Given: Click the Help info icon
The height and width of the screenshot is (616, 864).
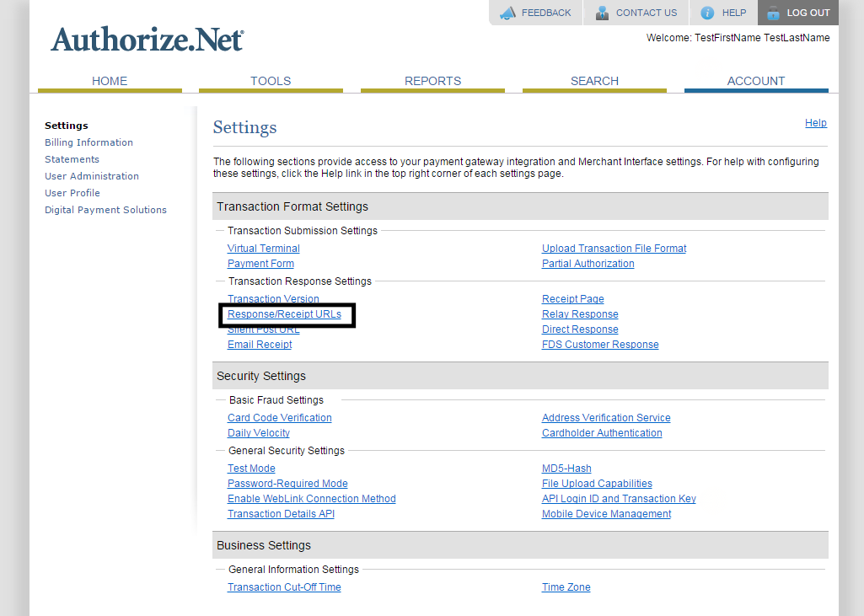Looking at the screenshot, I should pyautogui.click(x=707, y=13).
